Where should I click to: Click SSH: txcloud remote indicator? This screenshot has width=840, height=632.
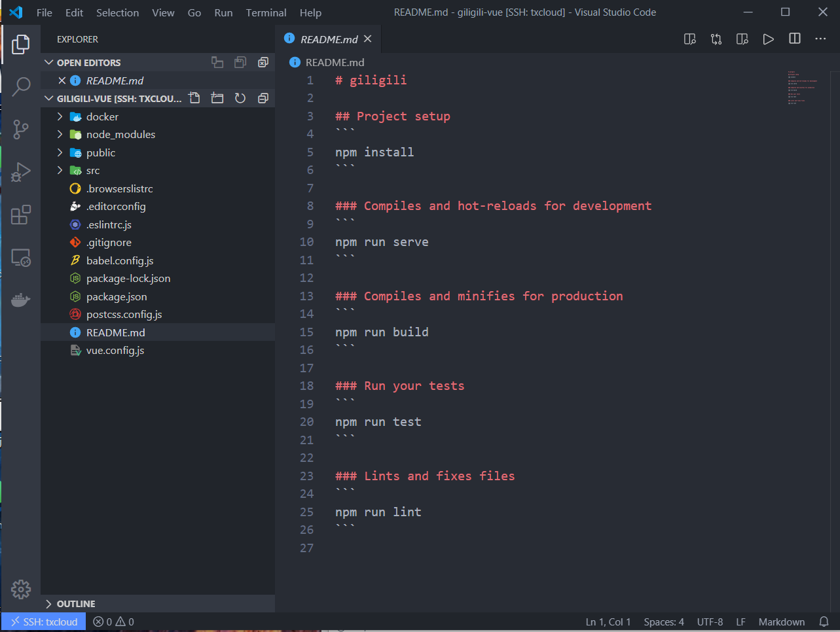tap(44, 622)
